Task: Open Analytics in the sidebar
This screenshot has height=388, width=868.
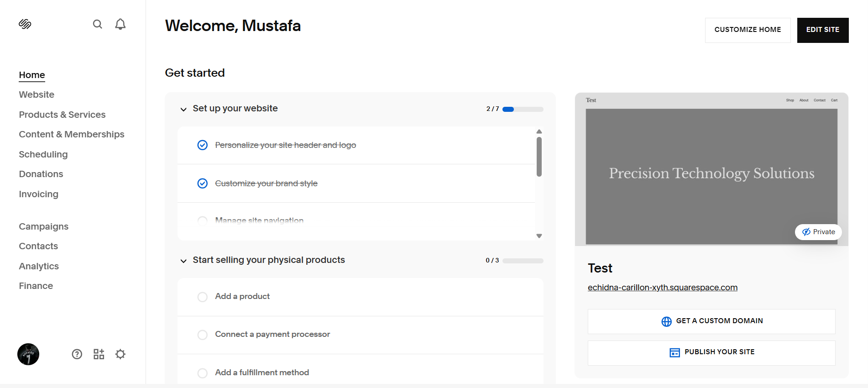Action: (x=39, y=266)
